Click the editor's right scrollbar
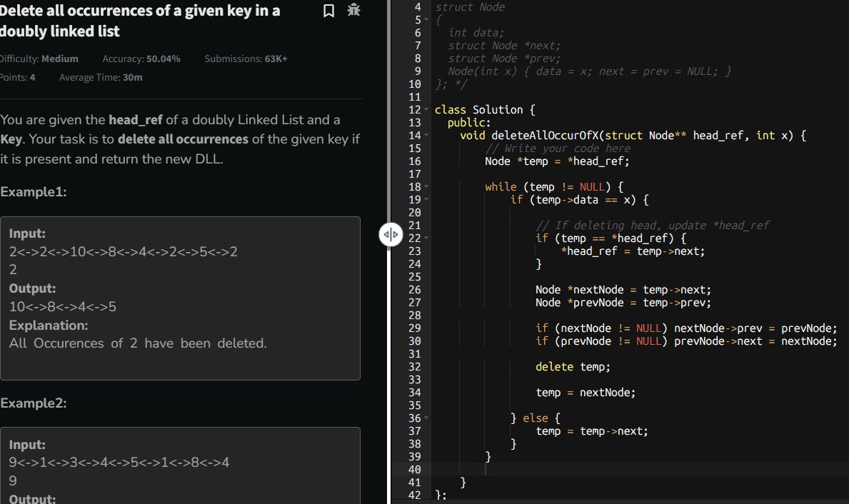 845,214
